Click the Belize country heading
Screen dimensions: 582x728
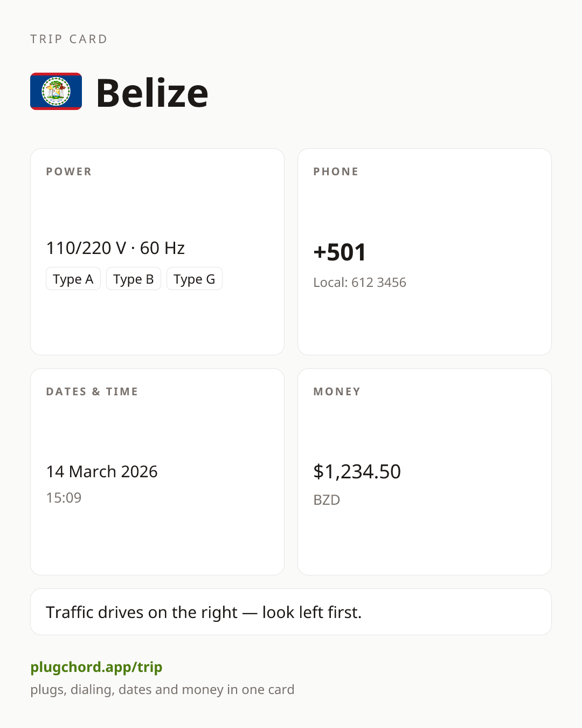tap(153, 93)
